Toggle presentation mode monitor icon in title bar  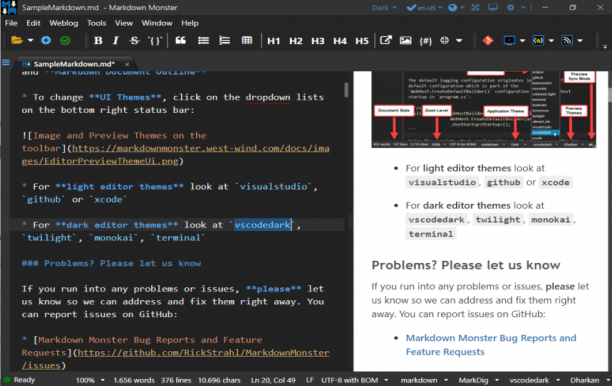pos(493,7)
